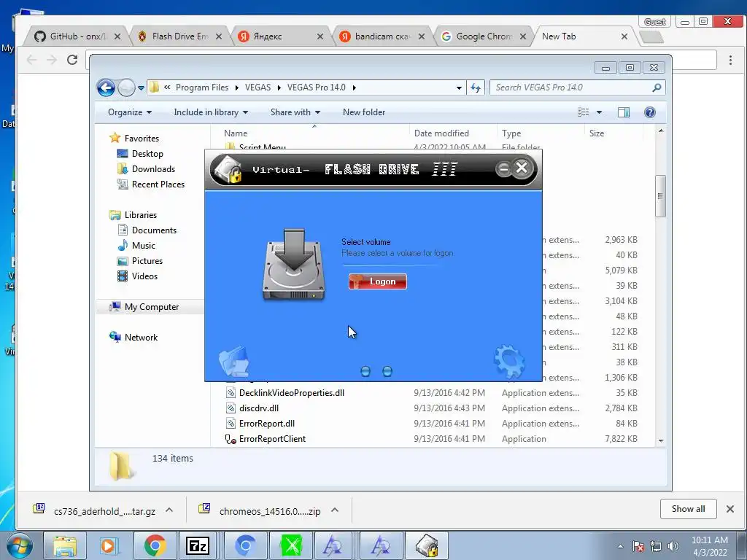Change view using the view icon
The width and height of the screenshot is (747, 560).
point(584,112)
